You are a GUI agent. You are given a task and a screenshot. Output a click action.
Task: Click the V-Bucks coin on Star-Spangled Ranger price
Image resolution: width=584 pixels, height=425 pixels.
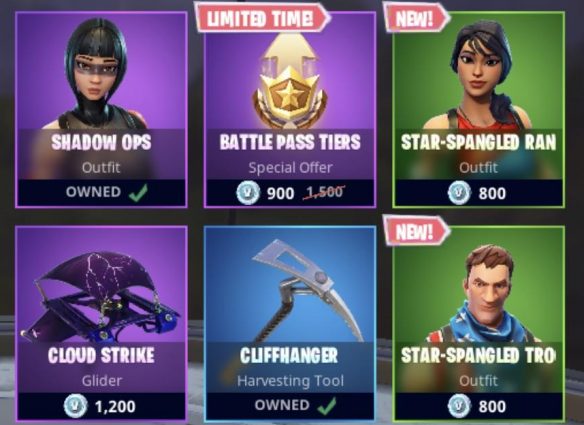[x=459, y=193]
